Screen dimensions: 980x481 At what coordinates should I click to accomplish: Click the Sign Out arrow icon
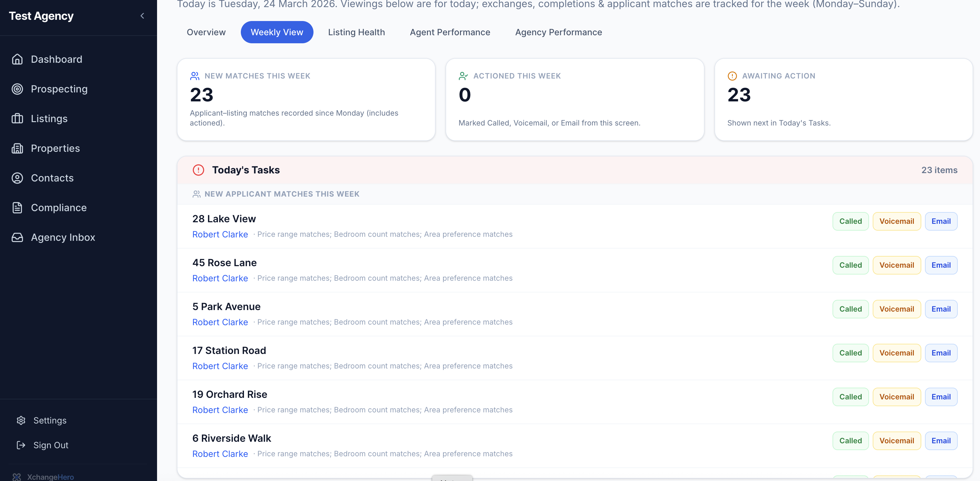(21, 445)
